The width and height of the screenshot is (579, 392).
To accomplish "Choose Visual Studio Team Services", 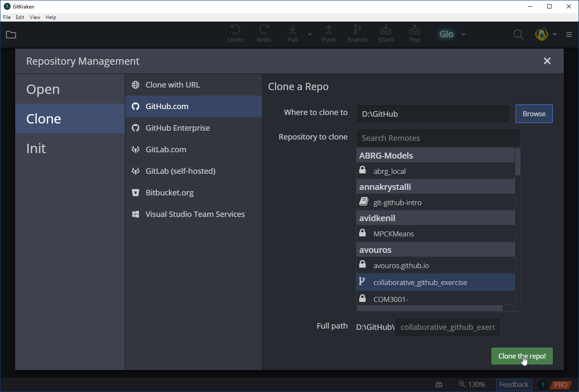I will 194,214.
